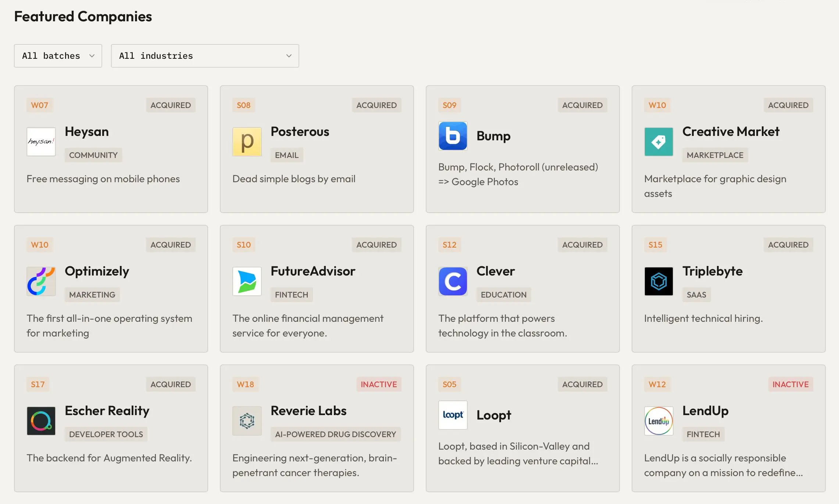Viewport: 839px width, 504px height.
Task: Open the Posterous company name link
Action: pos(300,132)
